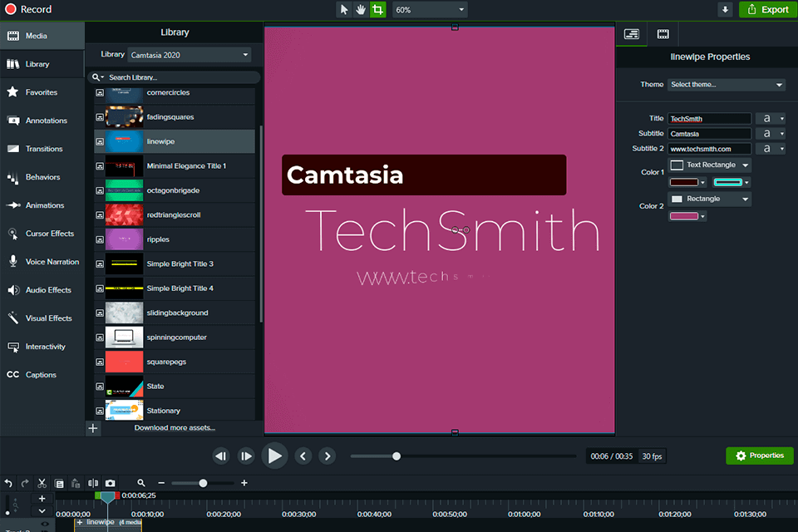Viewport: 798px width, 532px height.
Task: Click the pink Color 2 swatch
Action: [687, 216]
